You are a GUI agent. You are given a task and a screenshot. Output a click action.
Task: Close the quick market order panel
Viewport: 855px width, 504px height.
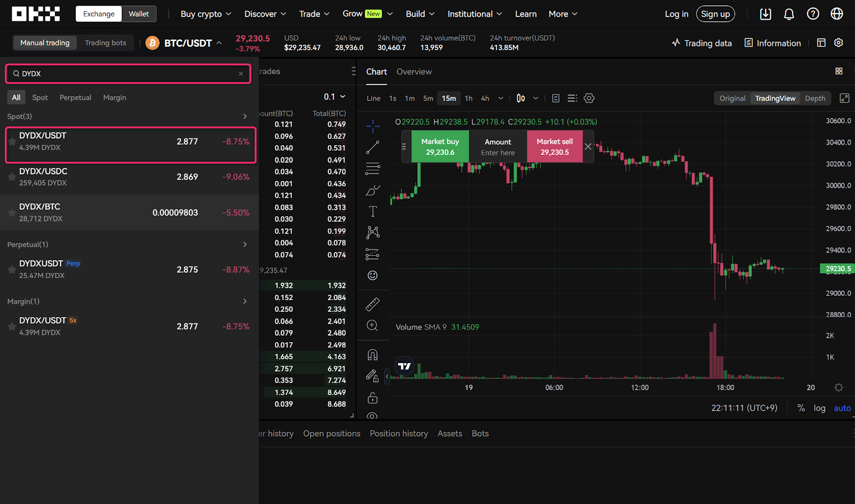click(588, 146)
